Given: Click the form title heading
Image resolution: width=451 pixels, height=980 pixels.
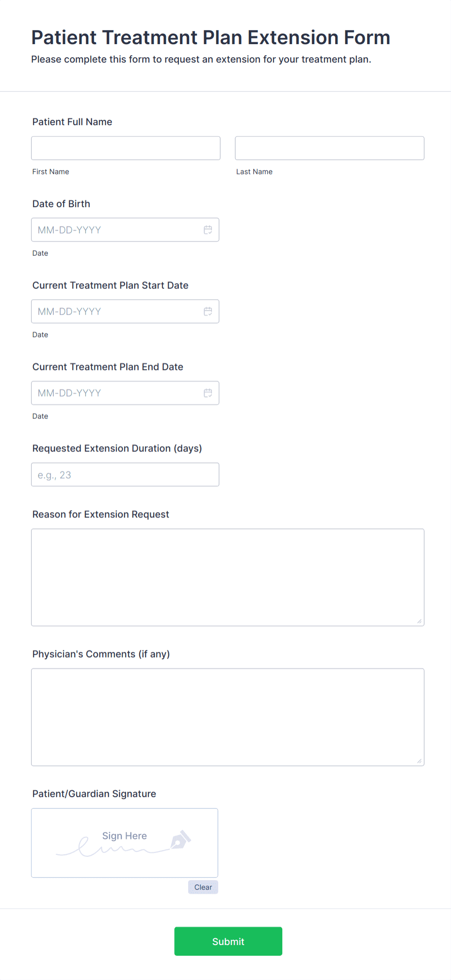Looking at the screenshot, I should [210, 37].
